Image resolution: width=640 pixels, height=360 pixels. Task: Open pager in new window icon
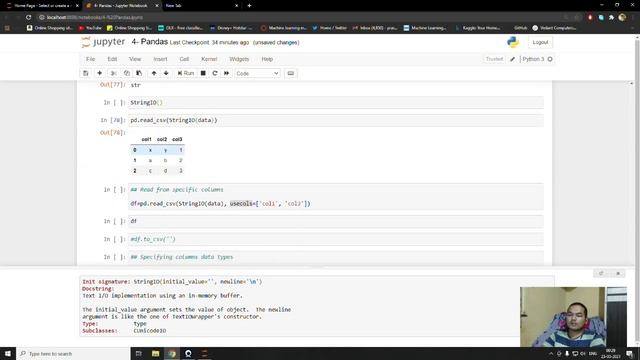(601, 273)
